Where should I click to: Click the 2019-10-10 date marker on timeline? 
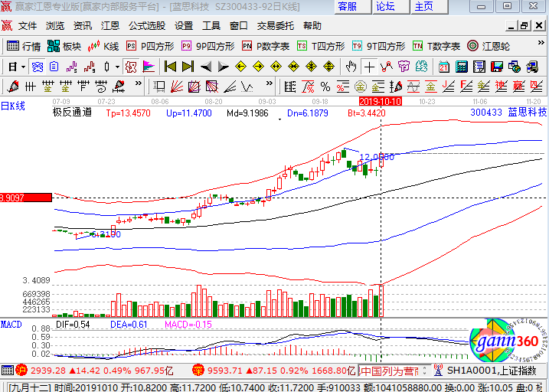pos(381,102)
